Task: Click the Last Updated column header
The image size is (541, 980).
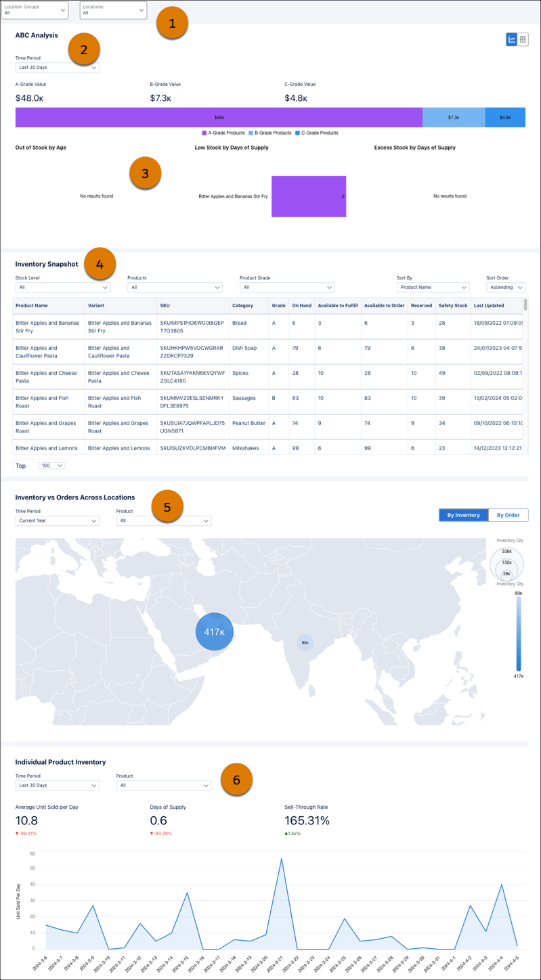Action: pyautogui.click(x=497, y=305)
